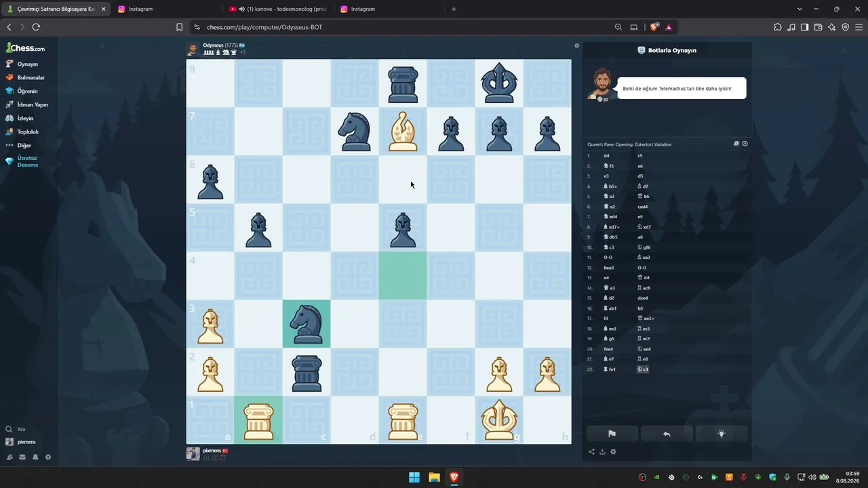The height and width of the screenshot is (488, 868).
Task: Click the Ücretsiz Deneme link
Action: [x=22, y=161]
